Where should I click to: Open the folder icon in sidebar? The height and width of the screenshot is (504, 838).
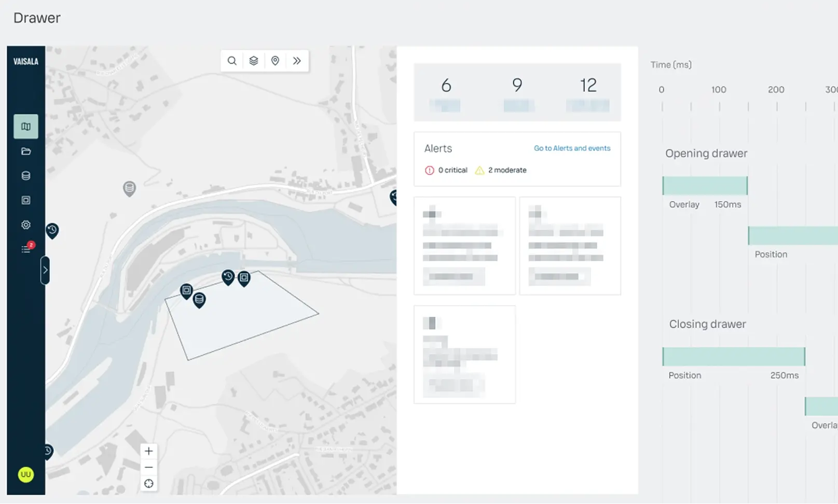click(26, 151)
